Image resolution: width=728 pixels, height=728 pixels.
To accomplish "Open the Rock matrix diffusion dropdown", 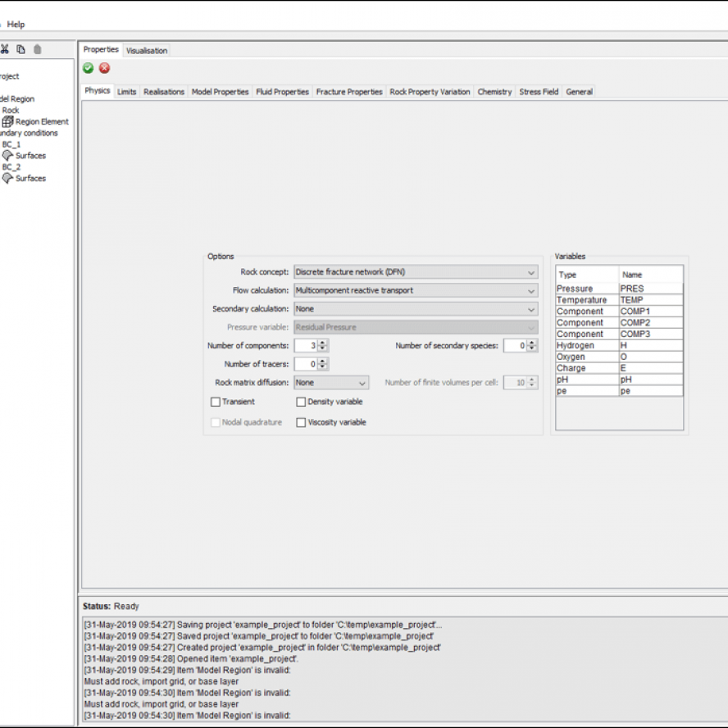I will tap(331, 383).
